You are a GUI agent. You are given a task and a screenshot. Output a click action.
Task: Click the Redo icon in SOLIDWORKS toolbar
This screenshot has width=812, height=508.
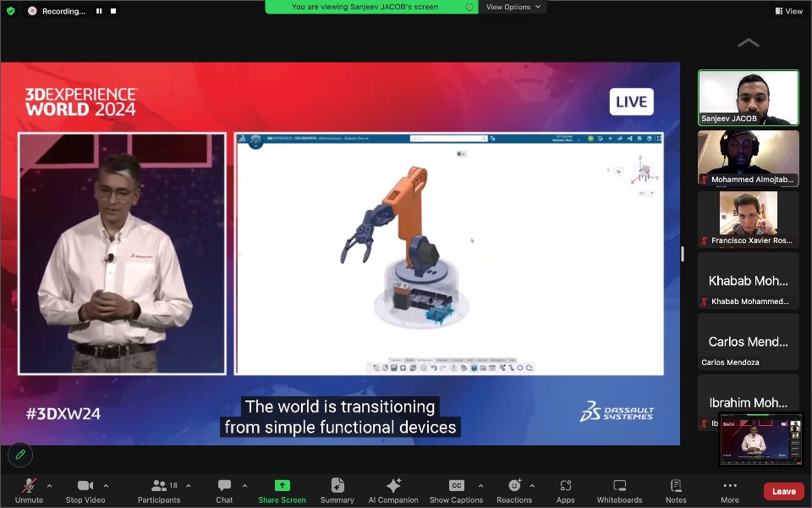point(442,368)
